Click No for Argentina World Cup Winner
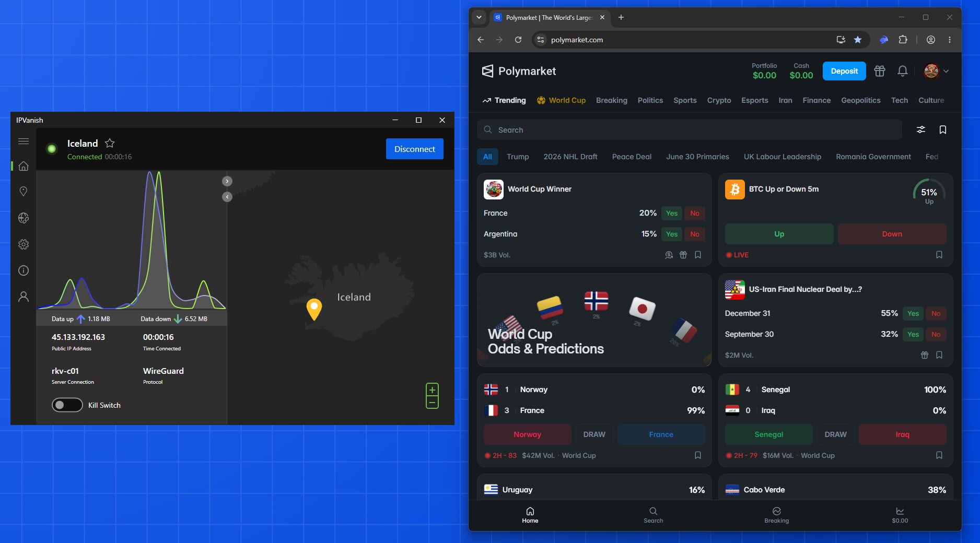The image size is (980, 543). (x=695, y=234)
